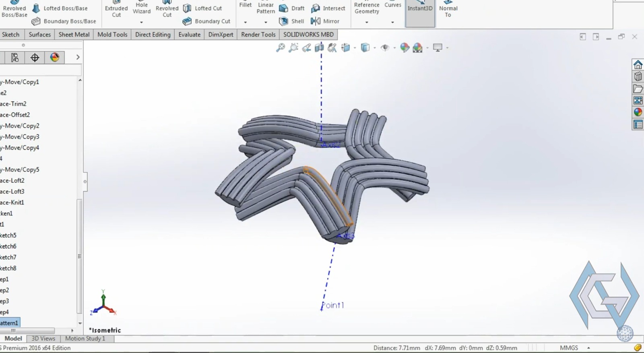Image resolution: width=644 pixels, height=353 pixels.
Task: Open the Display Style dropdown arrow
Action: [375, 48]
